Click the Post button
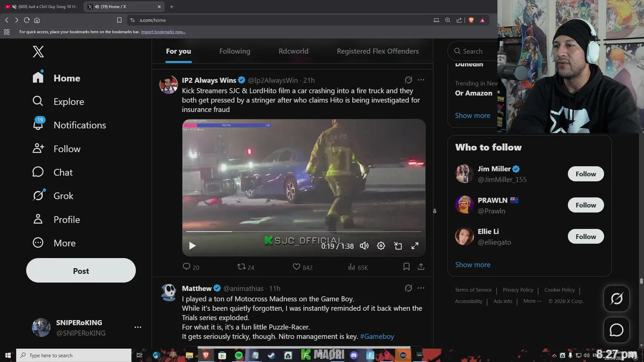This screenshot has width=644, height=362. [x=81, y=270]
